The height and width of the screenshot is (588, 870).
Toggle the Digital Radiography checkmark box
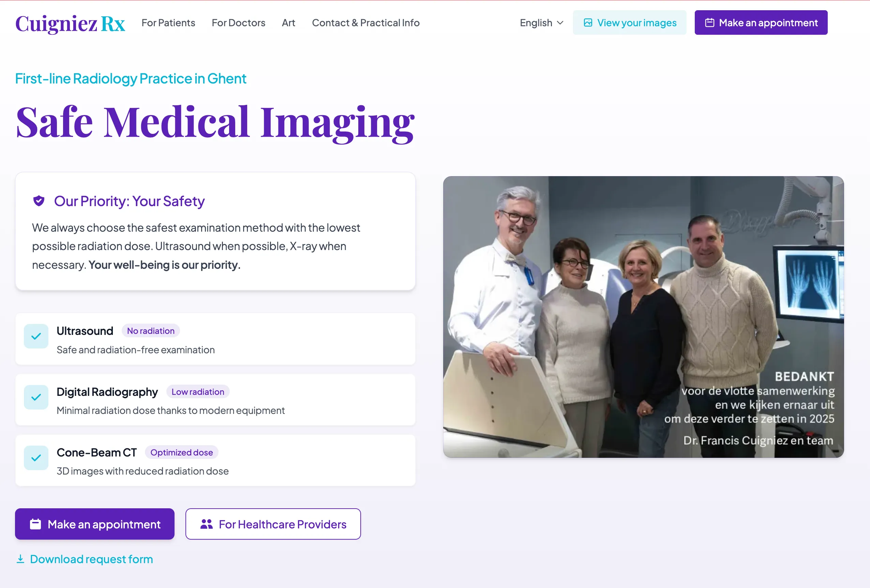[36, 397]
